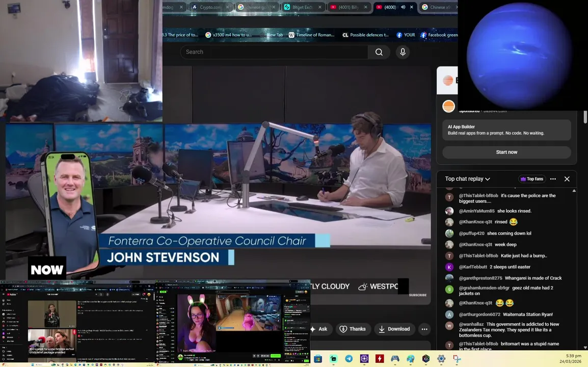Viewport: 588px width, 367px height.
Task: Click the webcam room overlay
Action: pyautogui.click(x=81, y=61)
